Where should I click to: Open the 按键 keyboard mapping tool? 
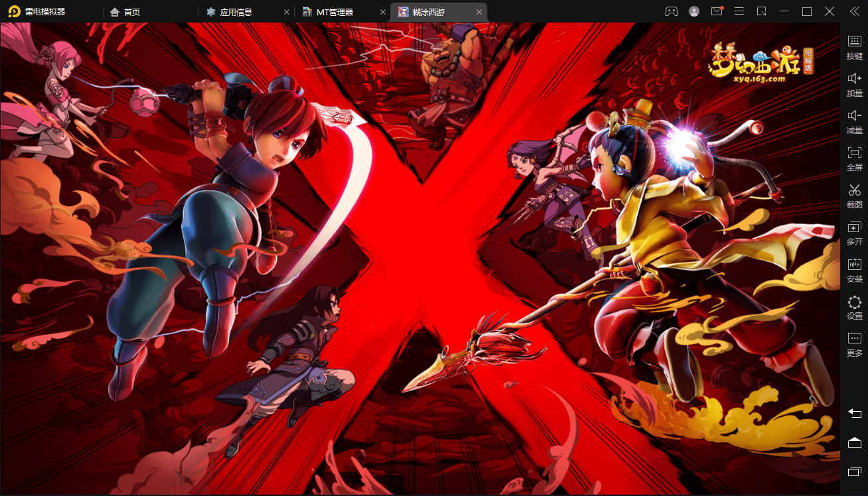point(855,47)
